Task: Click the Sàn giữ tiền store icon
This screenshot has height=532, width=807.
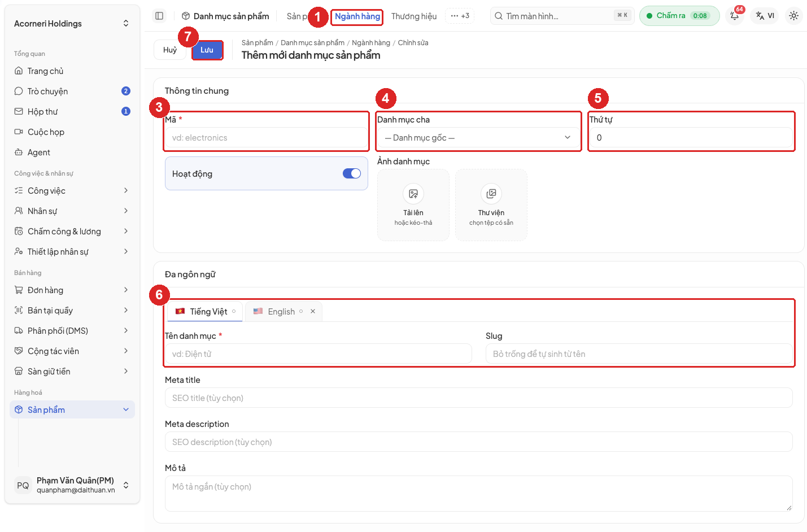Action: pos(19,372)
